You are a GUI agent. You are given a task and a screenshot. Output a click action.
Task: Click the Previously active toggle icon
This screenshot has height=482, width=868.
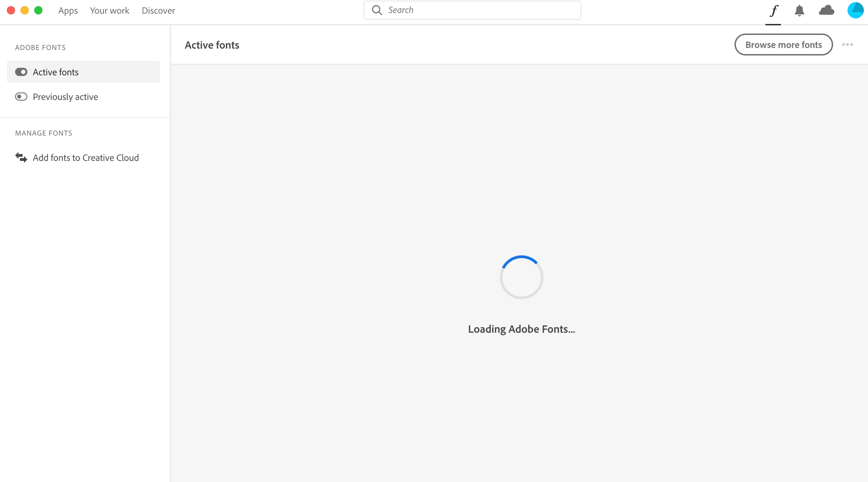[21, 97]
